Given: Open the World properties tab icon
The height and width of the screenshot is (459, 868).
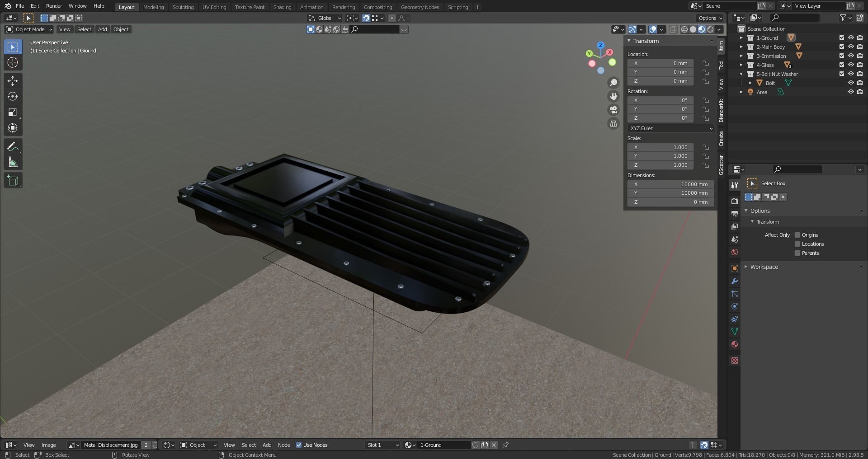Looking at the screenshot, I should pyautogui.click(x=735, y=252).
